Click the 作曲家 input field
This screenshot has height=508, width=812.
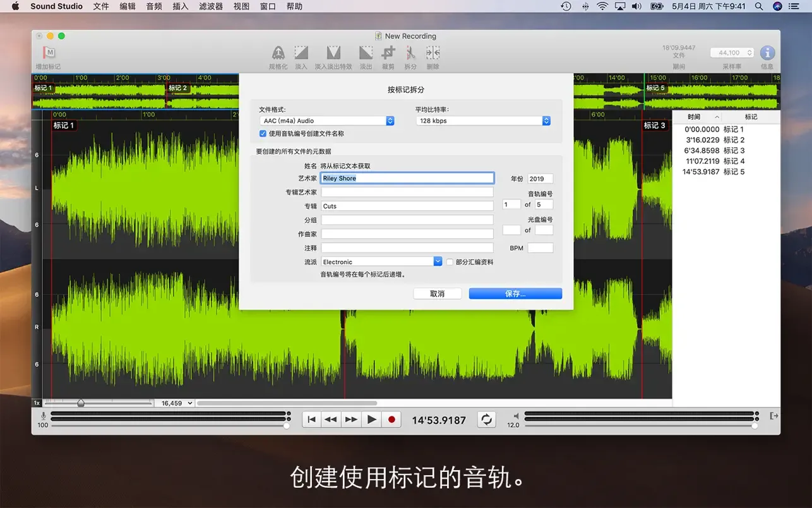pos(407,234)
